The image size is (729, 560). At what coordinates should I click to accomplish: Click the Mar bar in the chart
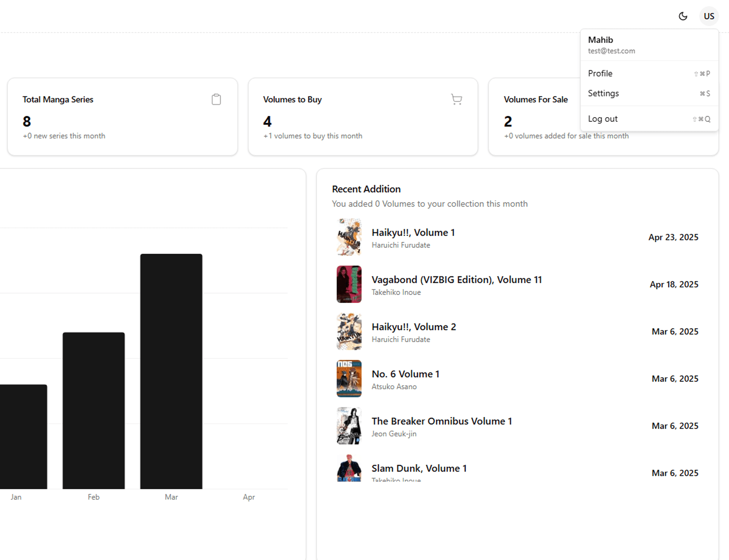click(171, 371)
